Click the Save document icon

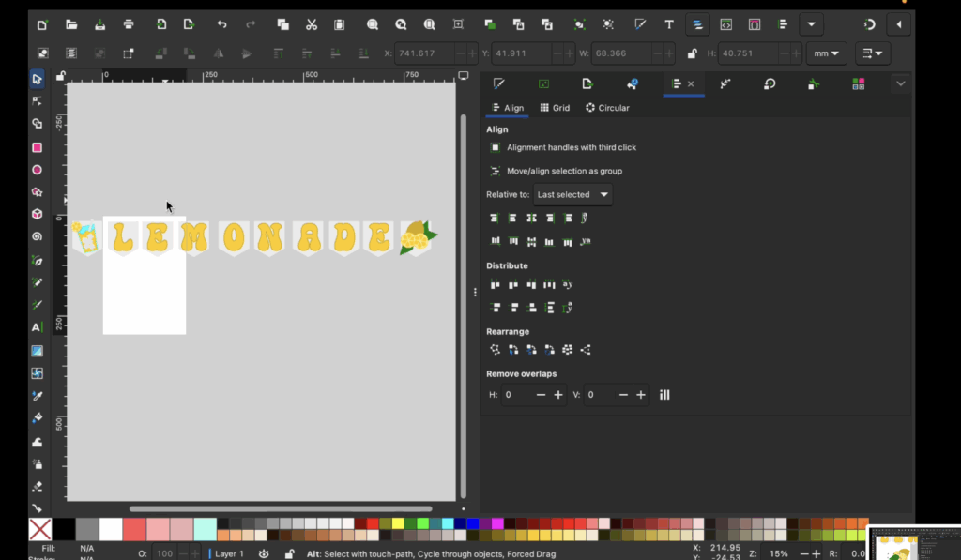99,24
